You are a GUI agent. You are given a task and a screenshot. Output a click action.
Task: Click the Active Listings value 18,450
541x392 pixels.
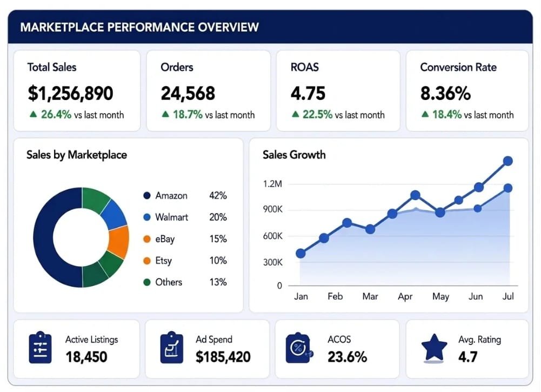point(86,357)
